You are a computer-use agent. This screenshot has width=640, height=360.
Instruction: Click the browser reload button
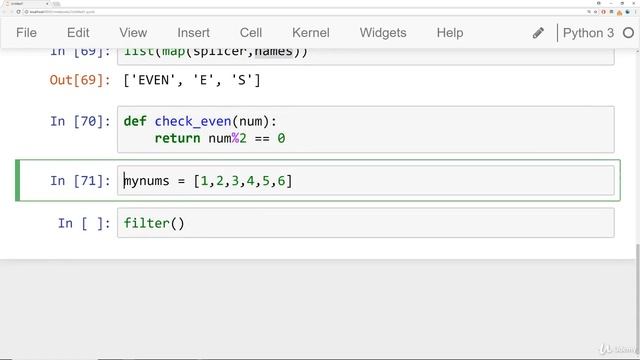(x=18, y=12)
